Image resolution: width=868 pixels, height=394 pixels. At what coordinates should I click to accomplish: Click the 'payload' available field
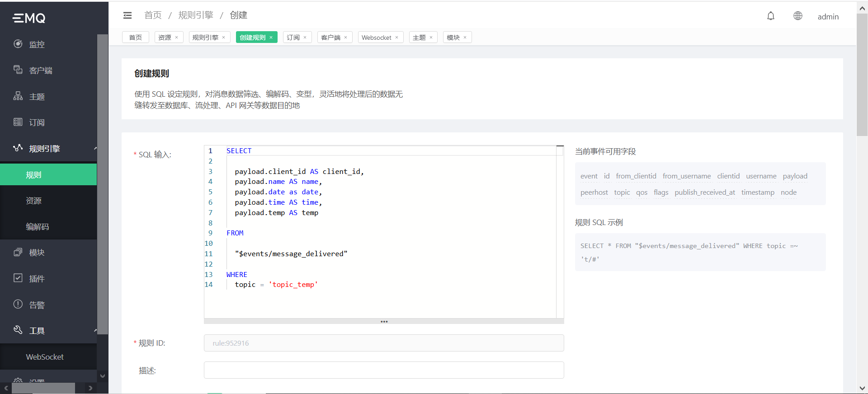[795, 176]
